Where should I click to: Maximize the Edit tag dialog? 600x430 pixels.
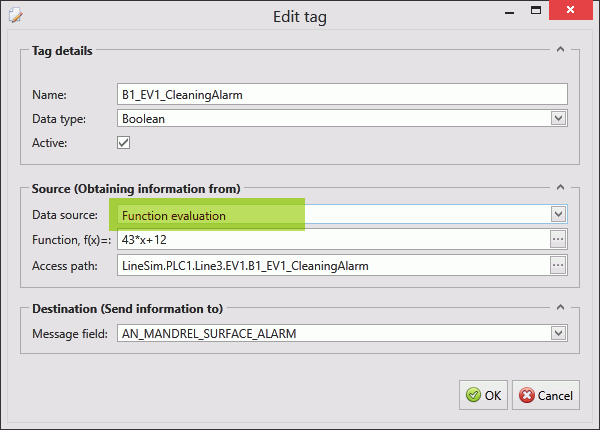tap(536, 10)
